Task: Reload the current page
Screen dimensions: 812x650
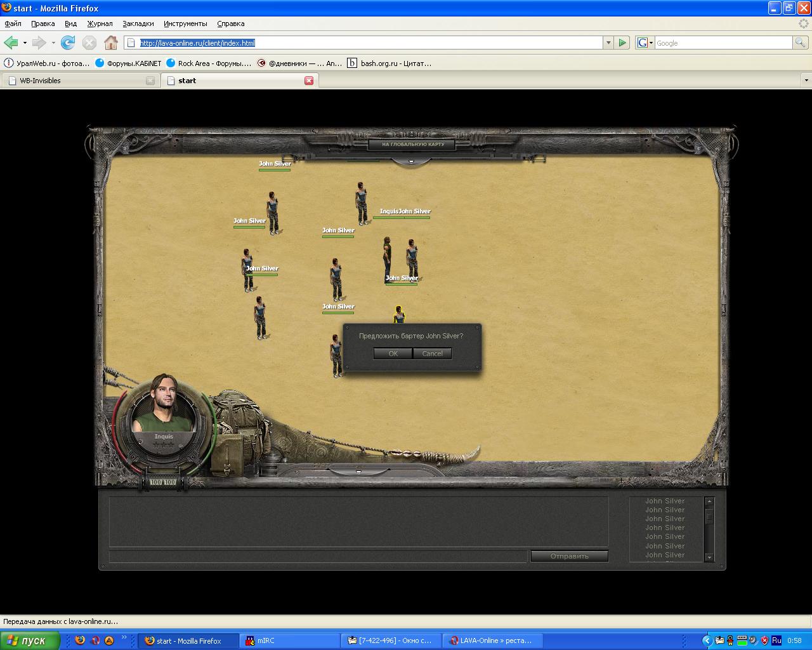Action: point(68,43)
